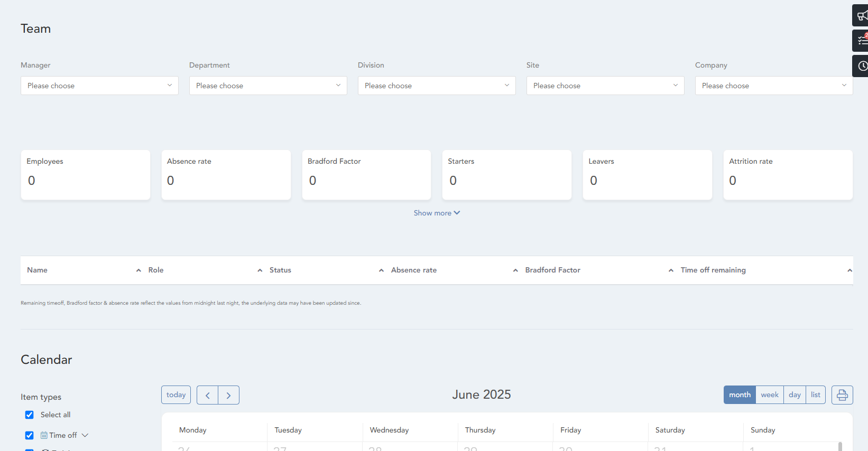
Task: Click the Show more link
Action: pyautogui.click(x=437, y=213)
